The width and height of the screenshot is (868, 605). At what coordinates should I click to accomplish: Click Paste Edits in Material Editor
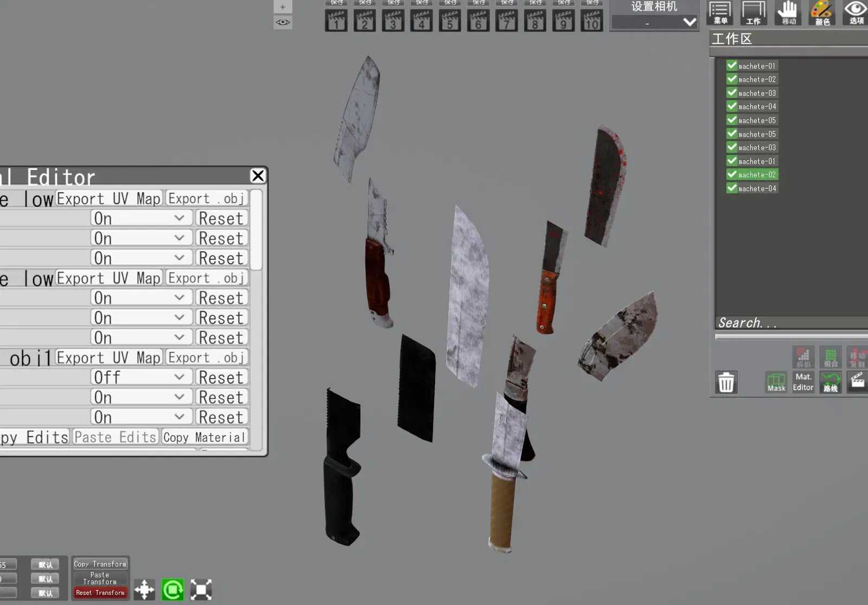coord(115,437)
